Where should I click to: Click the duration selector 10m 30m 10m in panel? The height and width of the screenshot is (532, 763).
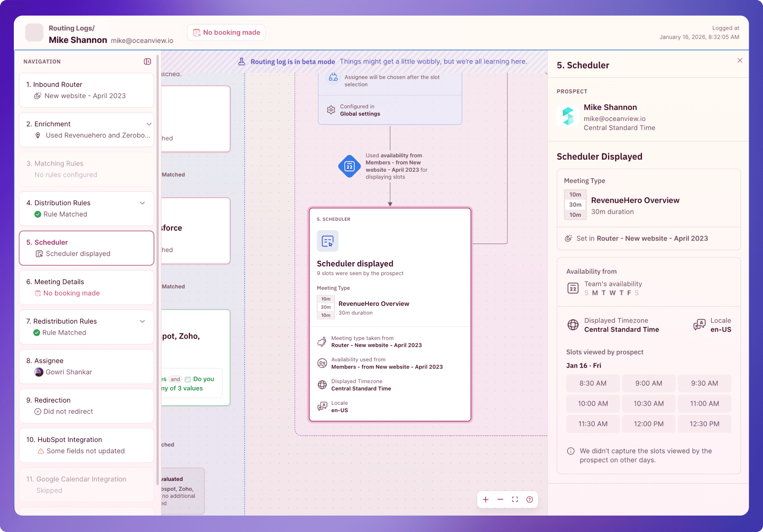tap(575, 205)
